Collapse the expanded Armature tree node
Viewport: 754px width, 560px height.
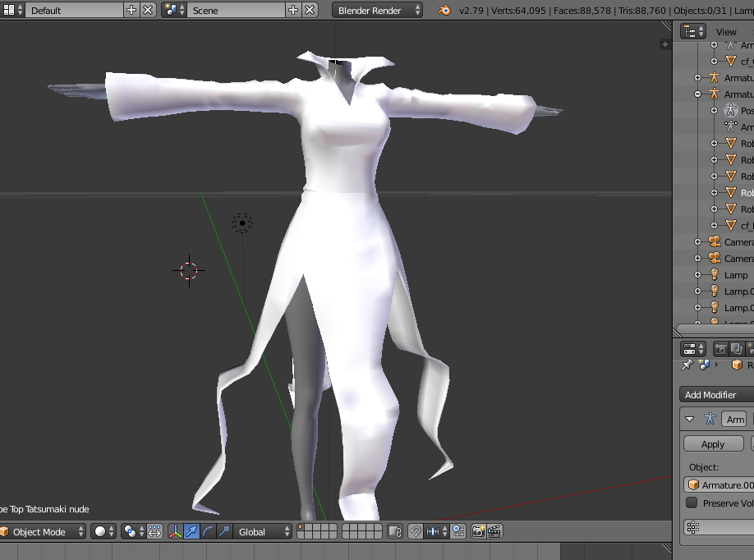click(x=698, y=94)
